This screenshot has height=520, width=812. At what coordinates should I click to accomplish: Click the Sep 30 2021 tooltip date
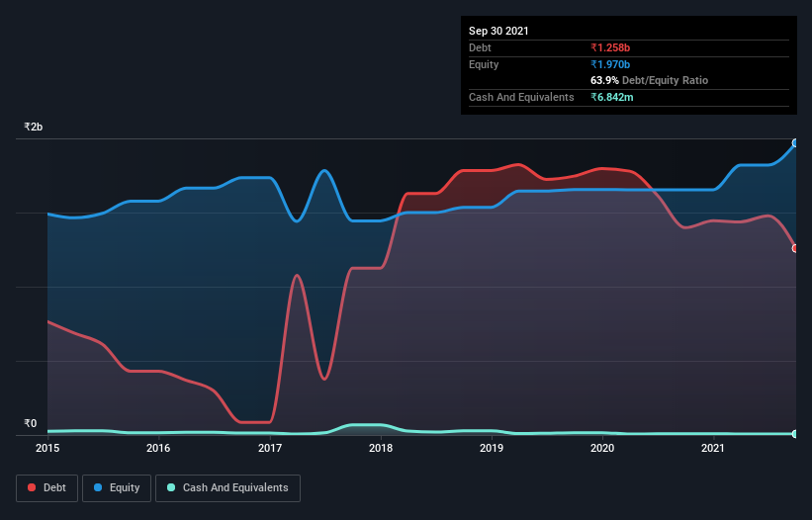tap(498, 31)
